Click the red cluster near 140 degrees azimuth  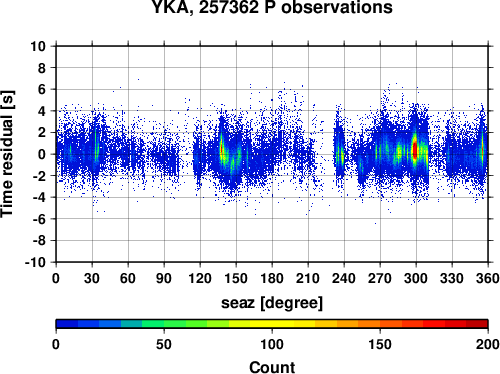[221, 149]
